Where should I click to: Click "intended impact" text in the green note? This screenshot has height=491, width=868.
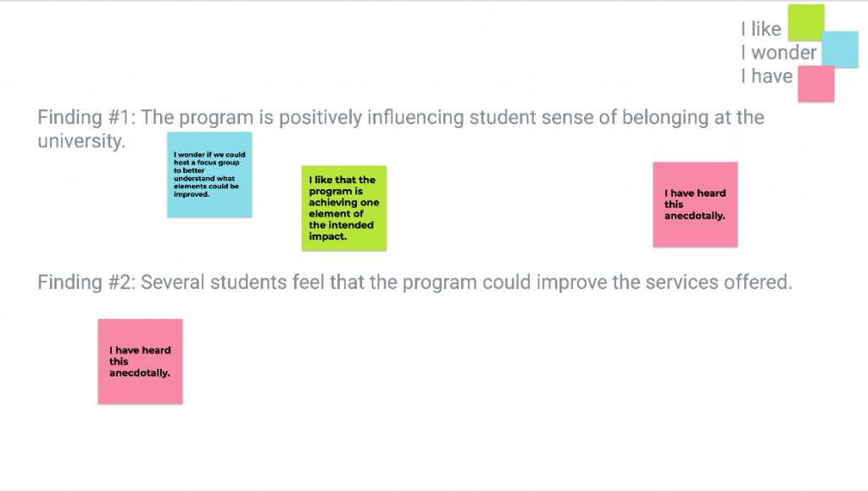click(x=341, y=231)
